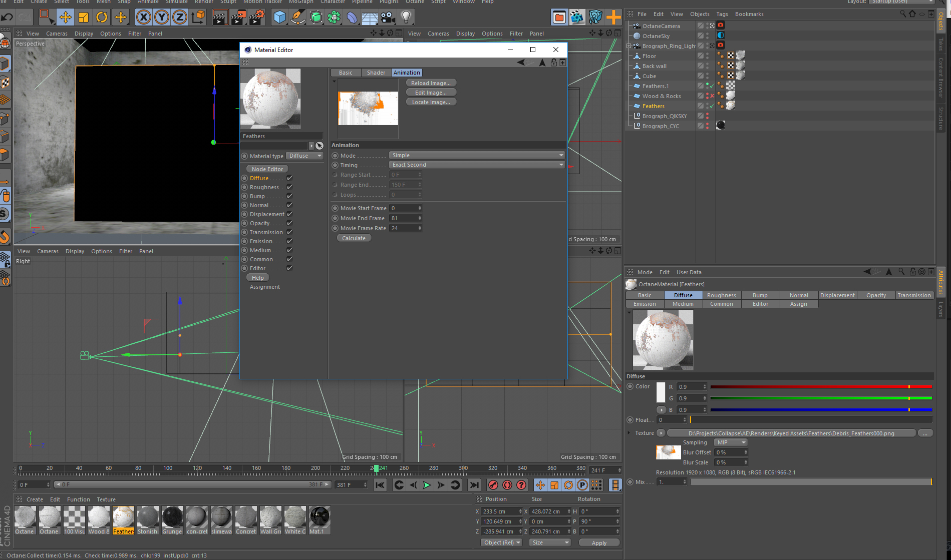
Task: Expand the Brograph_Ring_Light object tree
Action: 629,46
